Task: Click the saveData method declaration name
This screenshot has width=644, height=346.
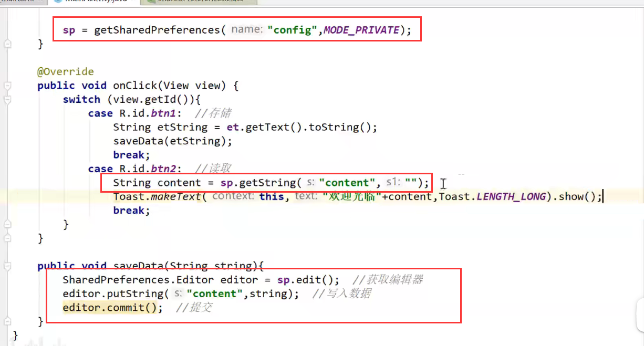Action: pos(138,266)
